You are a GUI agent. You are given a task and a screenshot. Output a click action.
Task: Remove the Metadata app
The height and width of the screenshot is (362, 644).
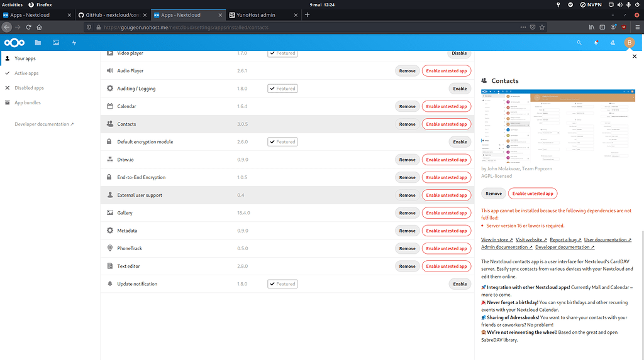click(407, 231)
